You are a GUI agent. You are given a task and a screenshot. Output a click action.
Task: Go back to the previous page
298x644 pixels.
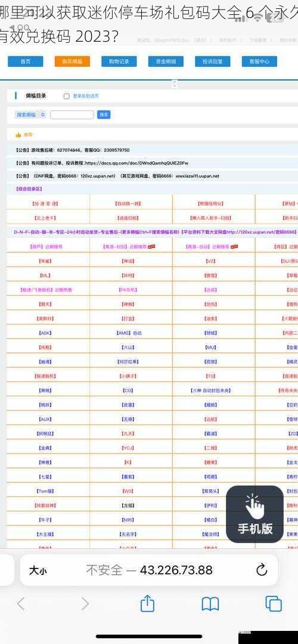[21, 604]
